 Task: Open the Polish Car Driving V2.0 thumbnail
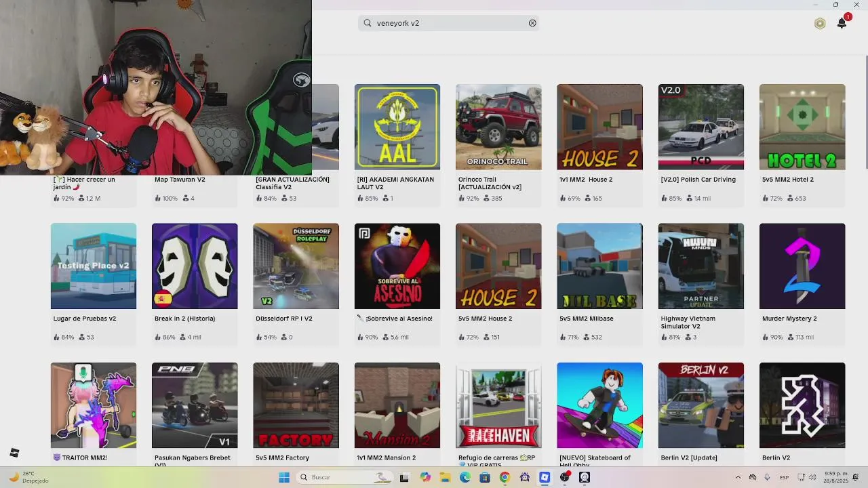tap(701, 127)
